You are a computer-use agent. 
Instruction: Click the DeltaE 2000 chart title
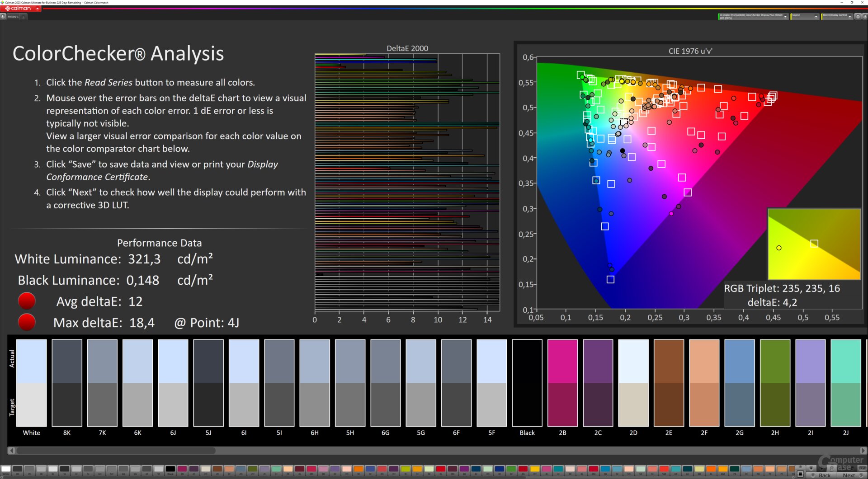coord(407,48)
